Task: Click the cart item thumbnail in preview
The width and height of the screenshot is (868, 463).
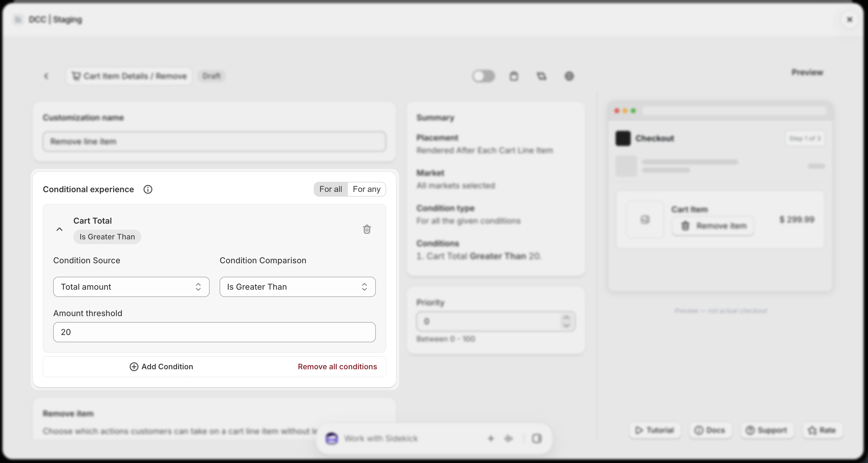Action: click(x=645, y=220)
